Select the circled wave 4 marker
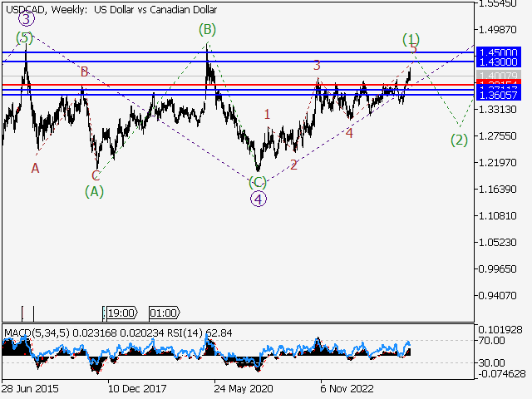532x399 pixels. (259, 198)
